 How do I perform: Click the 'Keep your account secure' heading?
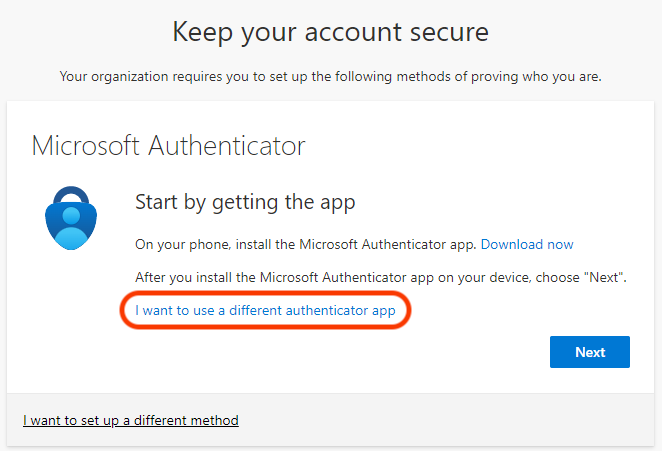331,32
